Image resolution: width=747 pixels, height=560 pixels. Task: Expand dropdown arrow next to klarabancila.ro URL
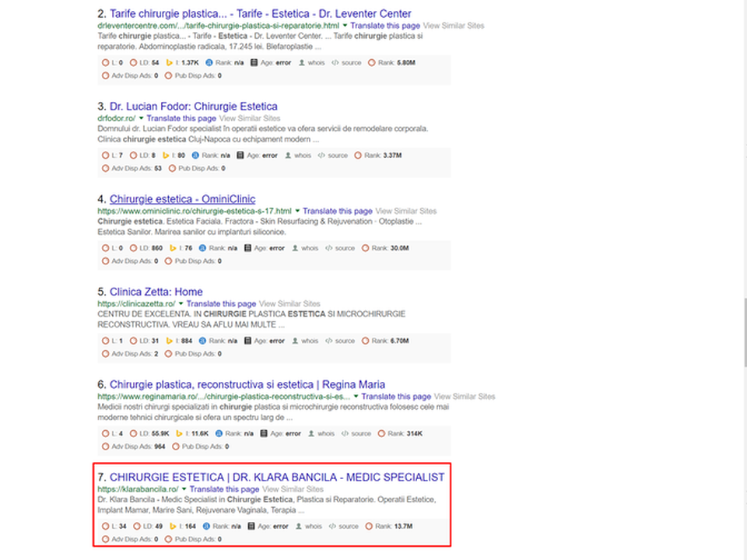click(184, 489)
